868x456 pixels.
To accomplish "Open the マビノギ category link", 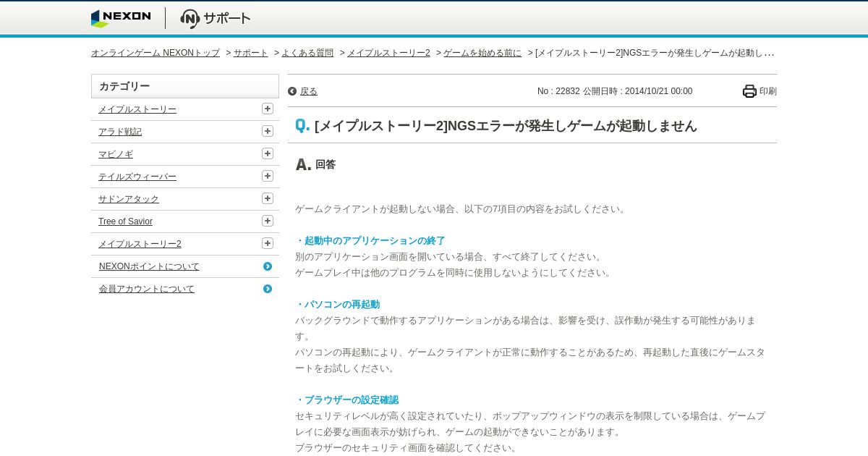I will coord(116,154).
